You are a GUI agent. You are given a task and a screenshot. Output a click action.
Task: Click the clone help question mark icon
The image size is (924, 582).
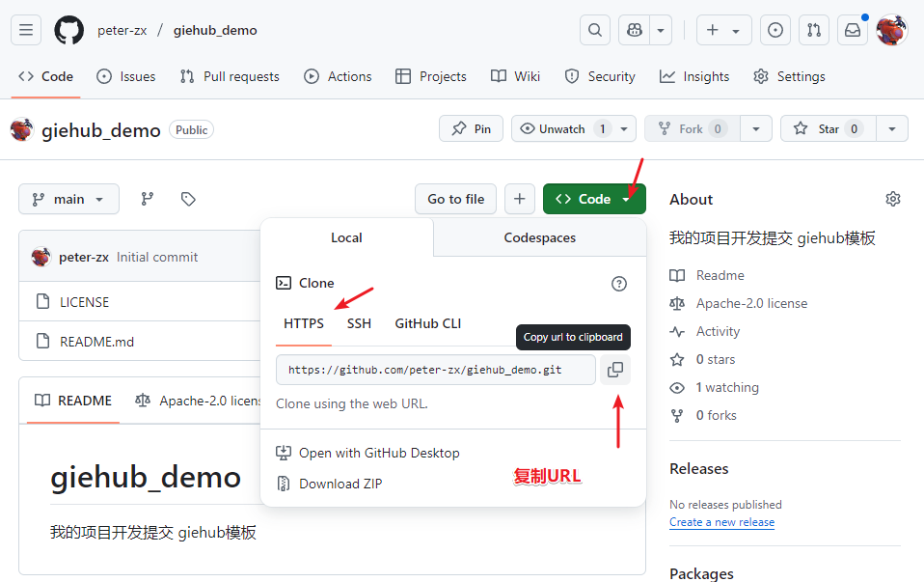618,284
